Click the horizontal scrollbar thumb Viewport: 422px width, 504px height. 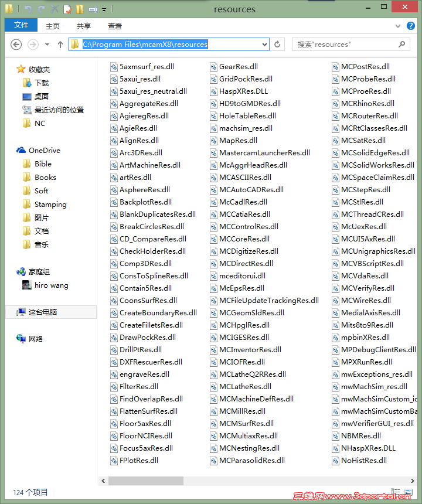[146, 481]
